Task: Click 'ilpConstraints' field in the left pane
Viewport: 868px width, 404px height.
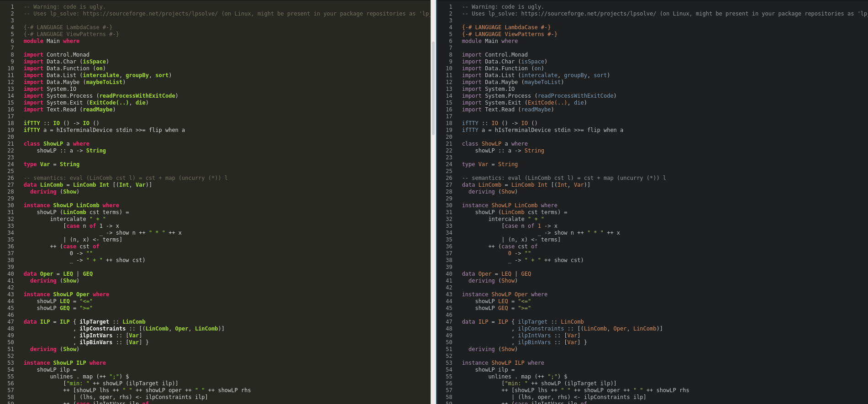Action: 102,329
